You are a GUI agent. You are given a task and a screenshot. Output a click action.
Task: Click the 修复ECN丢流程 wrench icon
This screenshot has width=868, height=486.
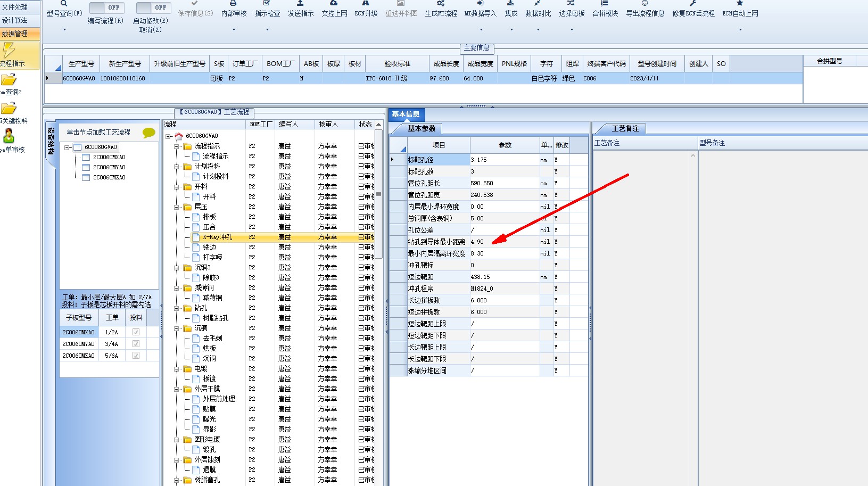tap(693, 3)
